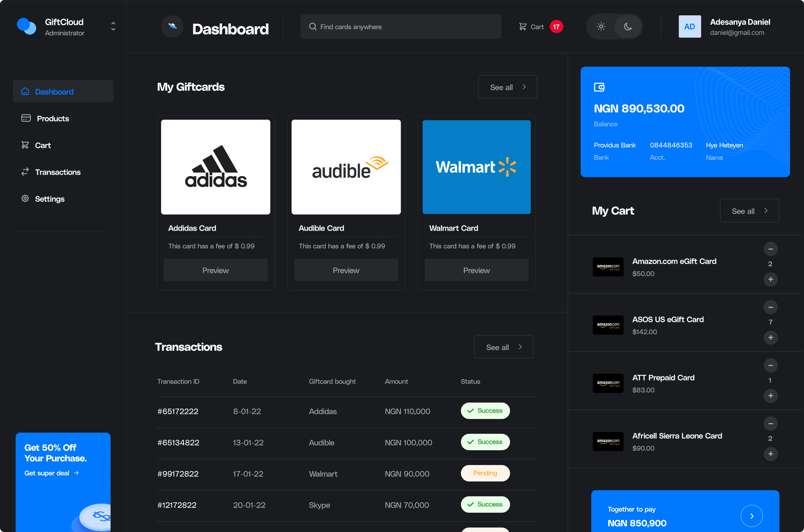
Task: Click See all for My Cart
Action: 749,211
